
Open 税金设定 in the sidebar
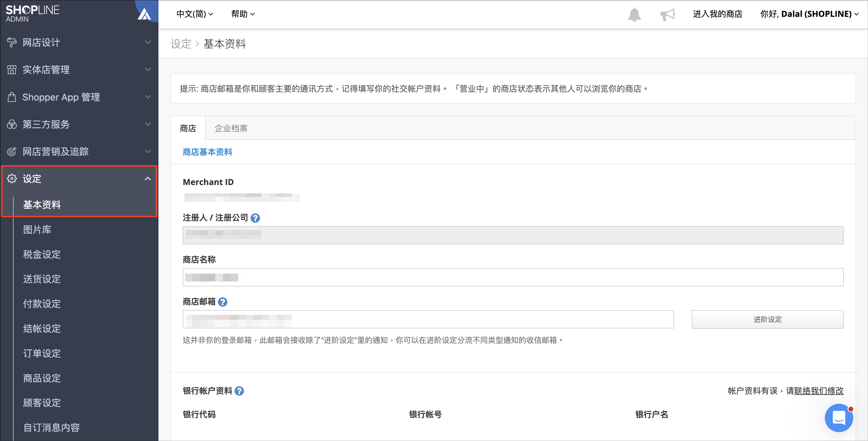point(42,254)
